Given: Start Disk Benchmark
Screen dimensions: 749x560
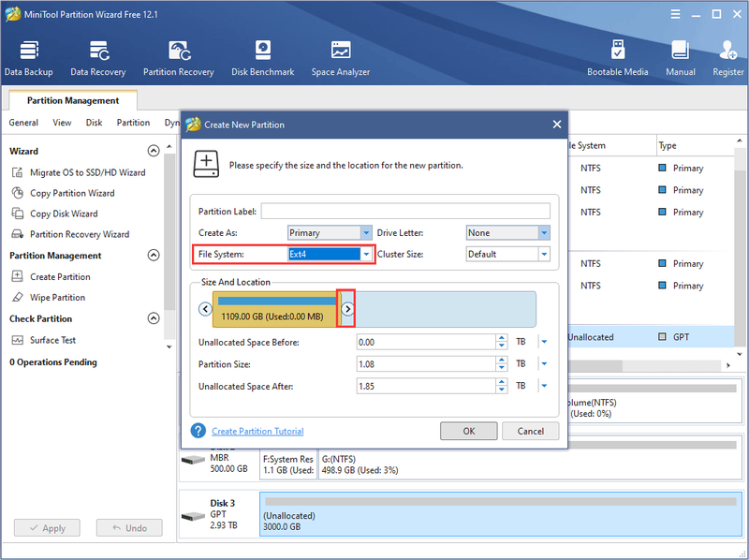Looking at the screenshot, I should [263, 58].
